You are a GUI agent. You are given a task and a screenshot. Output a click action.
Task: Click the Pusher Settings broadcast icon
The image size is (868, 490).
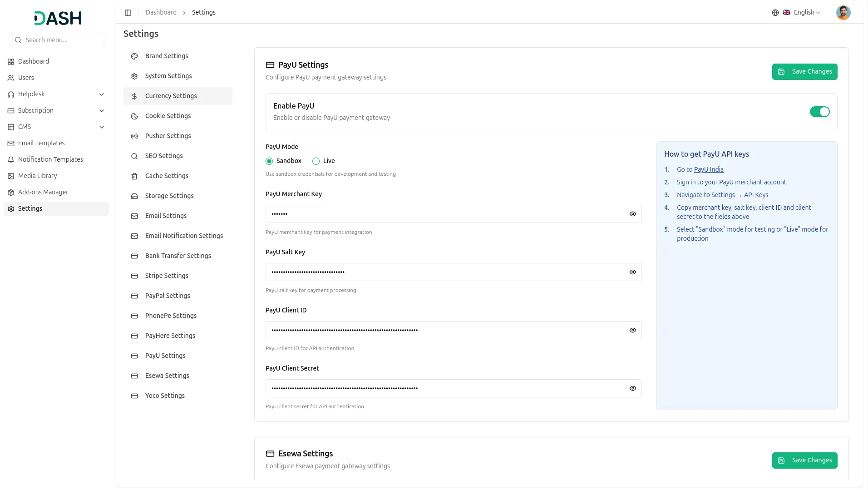coord(134,136)
